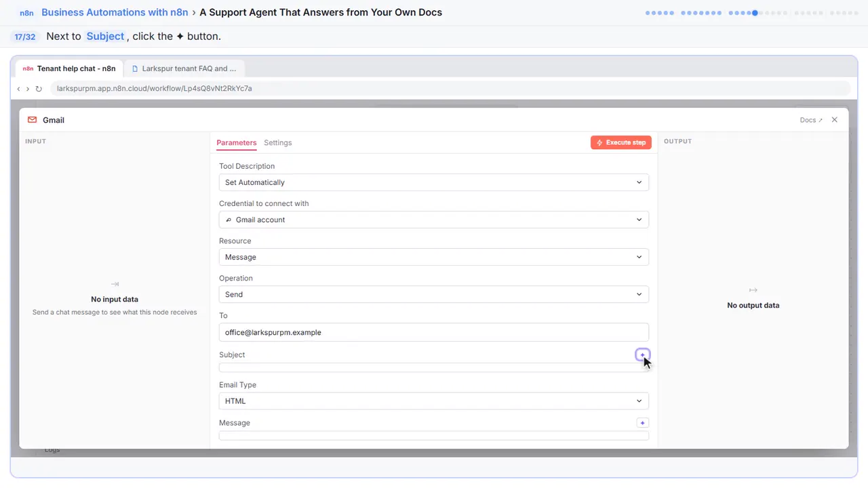Click the Message input field
868x488 pixels.
point(434,436)
